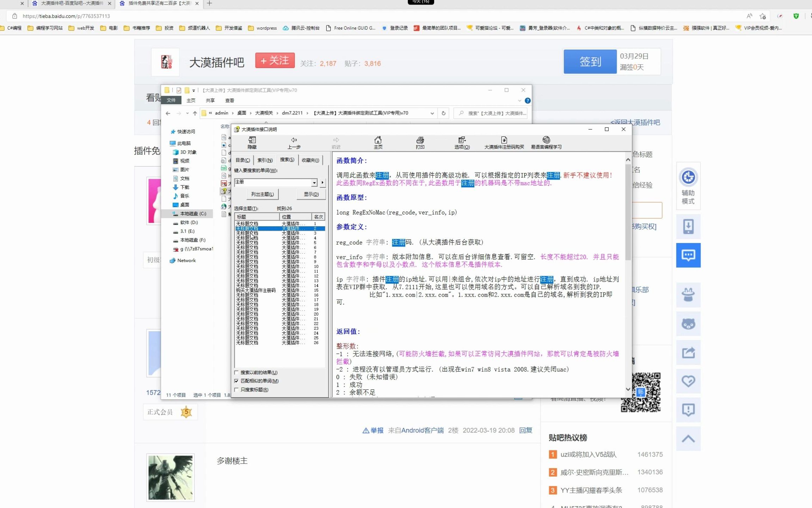This screenshot has height=508, width=812.
Task: Click the 易语言编程学习 toolbar icon
Action: 546,143
